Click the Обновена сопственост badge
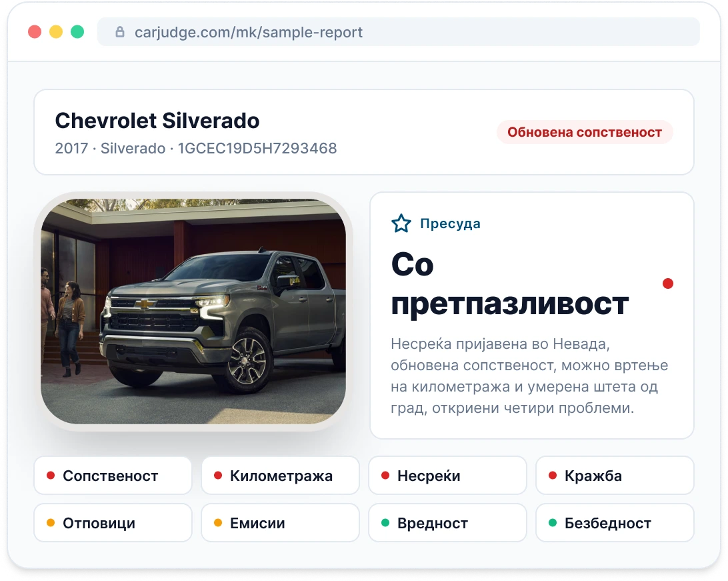The image size is (728, 581). [585, 132]
